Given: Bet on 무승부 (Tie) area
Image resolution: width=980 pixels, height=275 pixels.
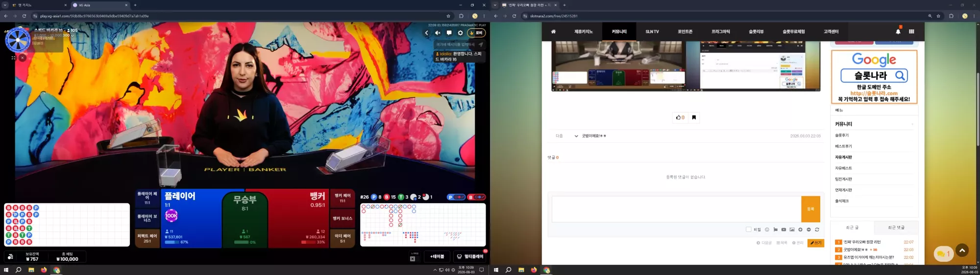Looking at the screenshot, I should click(245, 219).
